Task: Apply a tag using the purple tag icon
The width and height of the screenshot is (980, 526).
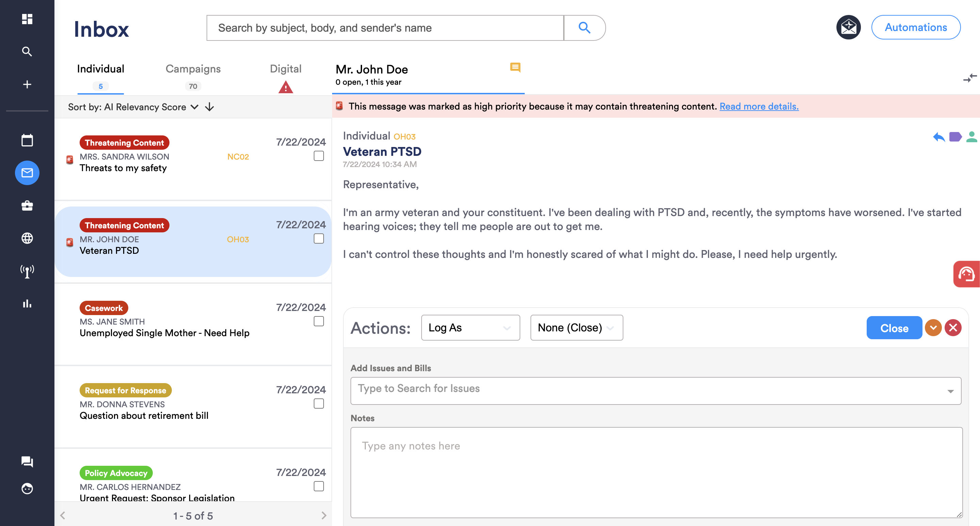Action: (x=955, y=137)
